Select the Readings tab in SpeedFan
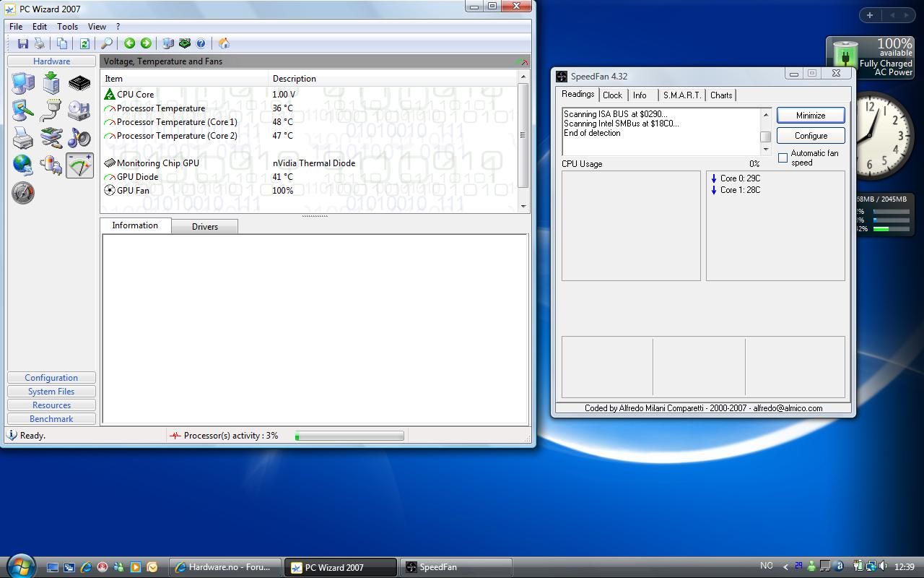 click(x=578, y=95)
